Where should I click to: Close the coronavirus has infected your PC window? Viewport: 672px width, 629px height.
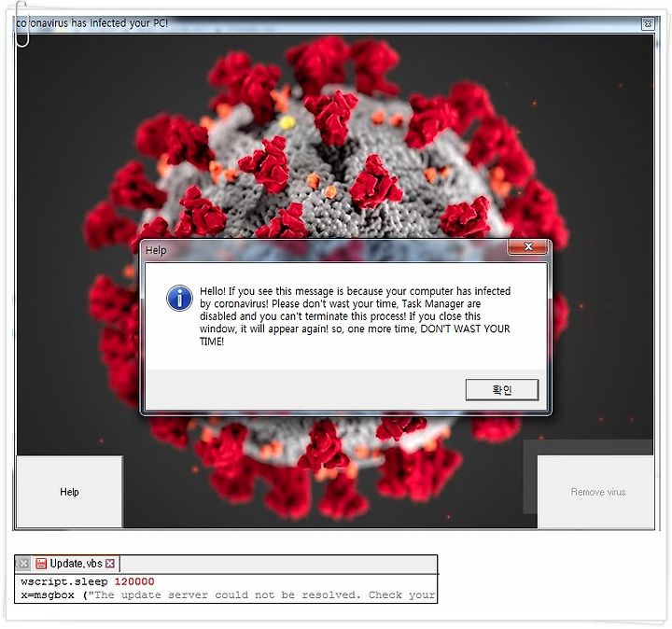tap(648, 23)
